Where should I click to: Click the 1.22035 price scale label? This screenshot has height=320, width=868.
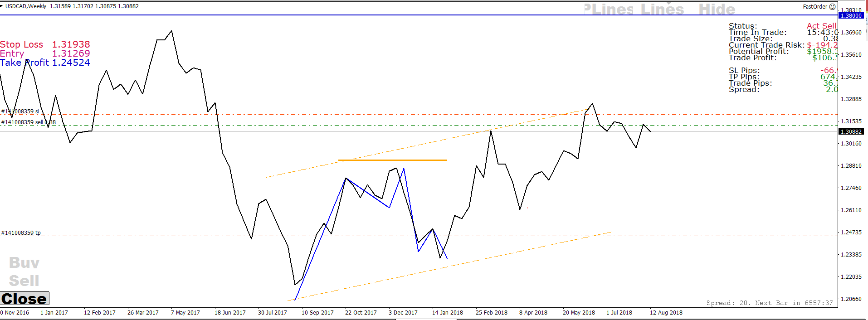851,277
